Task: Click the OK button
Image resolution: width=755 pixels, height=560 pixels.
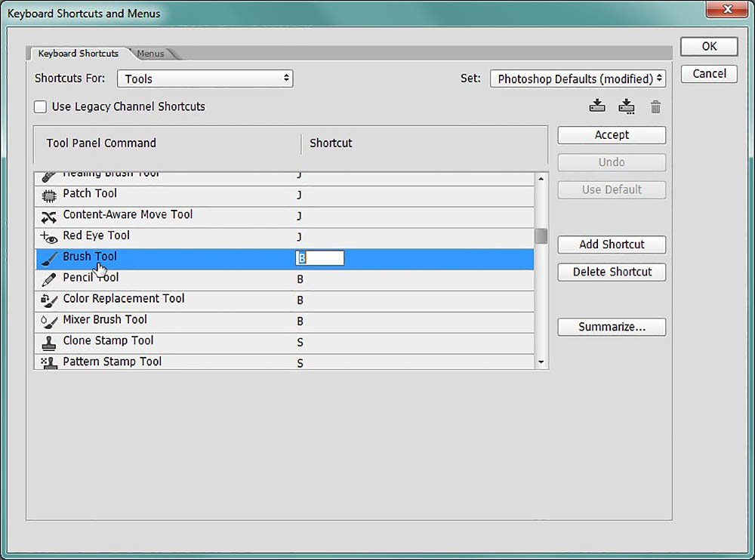Action: coord(709,46)
